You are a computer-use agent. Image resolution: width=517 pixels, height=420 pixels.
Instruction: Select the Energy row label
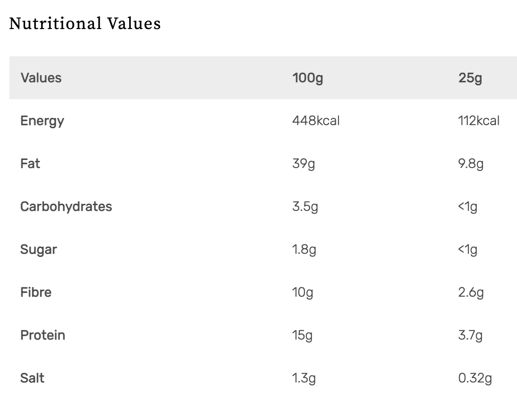pos(42,121)
